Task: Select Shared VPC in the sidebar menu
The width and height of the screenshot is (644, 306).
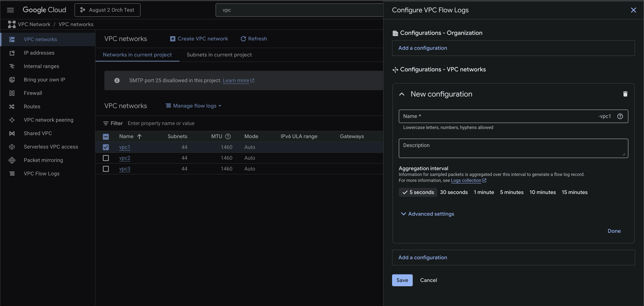Action: tap(37, 133)
